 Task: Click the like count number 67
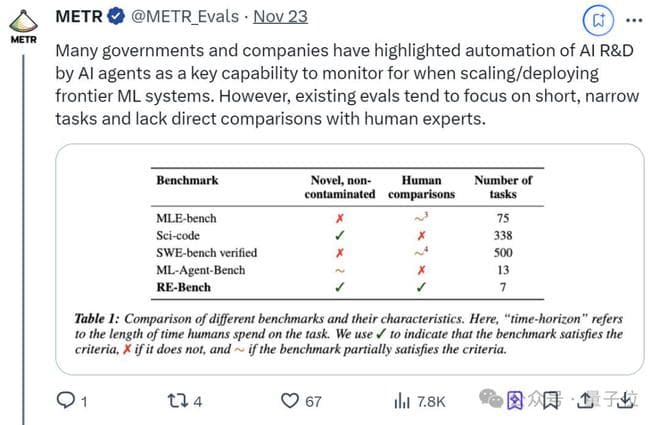[x=313, y=401]
